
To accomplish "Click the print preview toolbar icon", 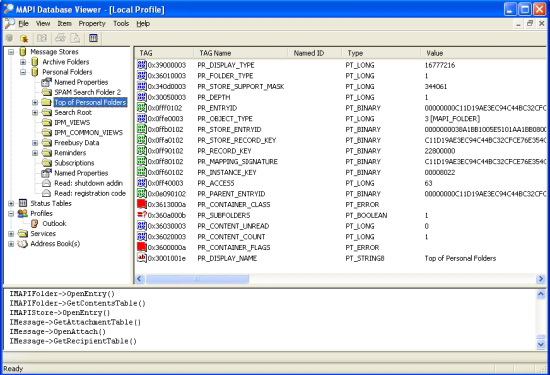I will tap(75, 38).
